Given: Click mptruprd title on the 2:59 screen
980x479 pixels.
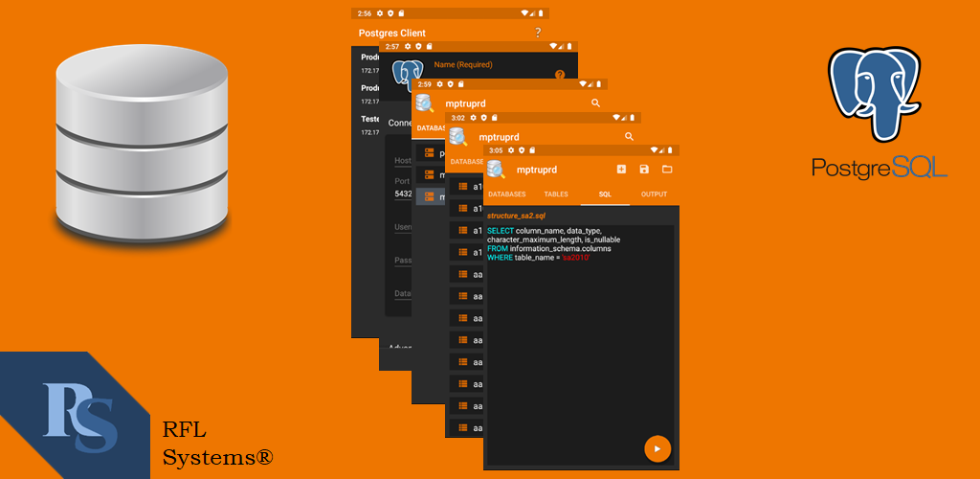Looking at the screenshot, I should (466, 103).
